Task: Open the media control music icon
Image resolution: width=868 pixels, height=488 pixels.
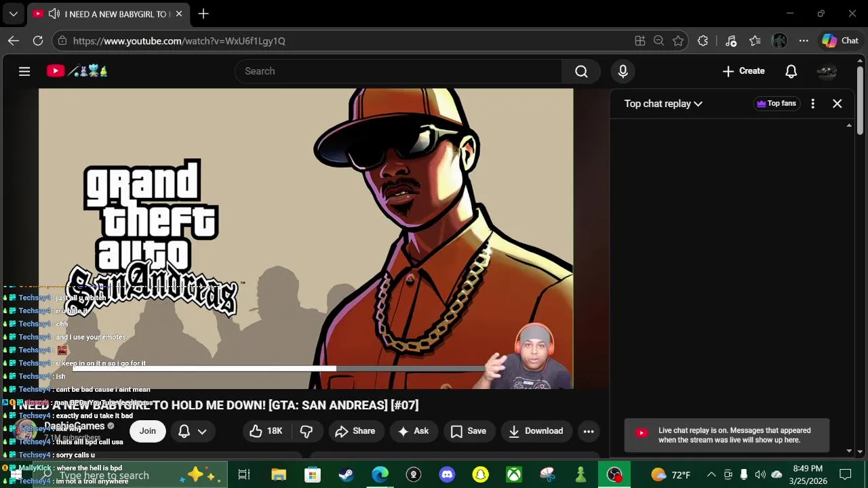Action: tap(730, 41)
